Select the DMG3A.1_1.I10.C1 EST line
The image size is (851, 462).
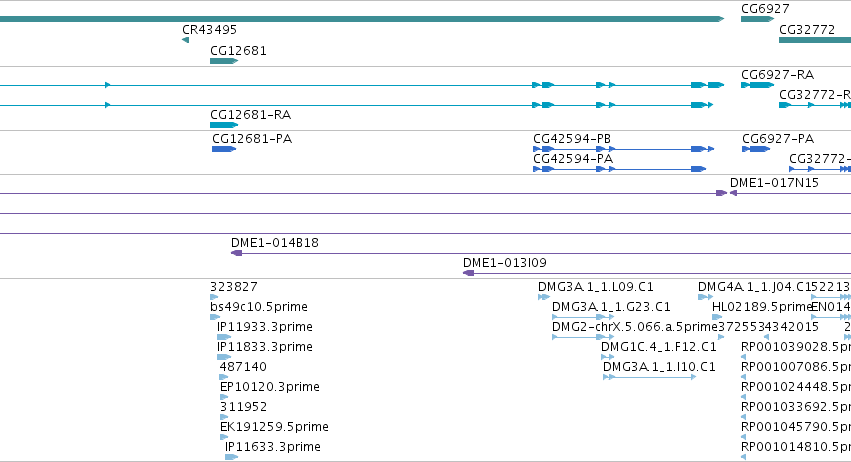650,377
